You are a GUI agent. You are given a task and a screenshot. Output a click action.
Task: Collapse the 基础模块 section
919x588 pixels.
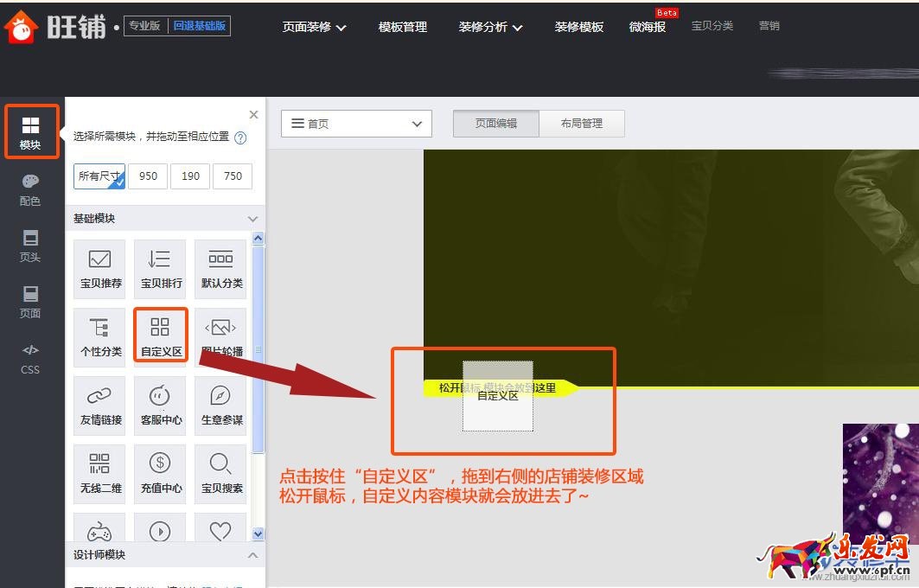[253, 218]
